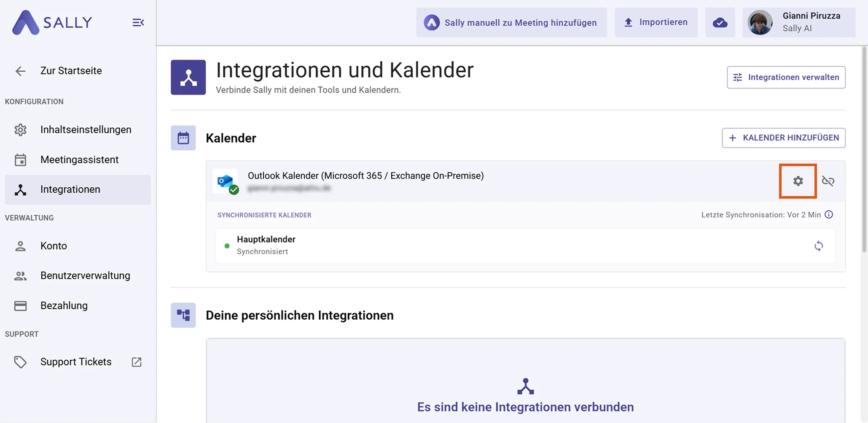Click the Inhaltseinstellungen gear icon
Viewport: 868px width, 423px height.
20,129
